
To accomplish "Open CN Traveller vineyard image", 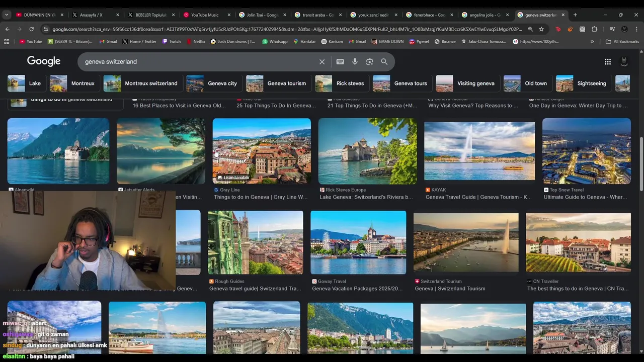I will point(578,243).
